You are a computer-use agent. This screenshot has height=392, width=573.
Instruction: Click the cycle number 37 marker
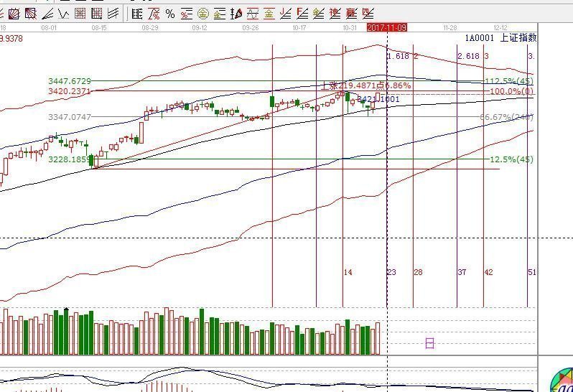[462, 272]
